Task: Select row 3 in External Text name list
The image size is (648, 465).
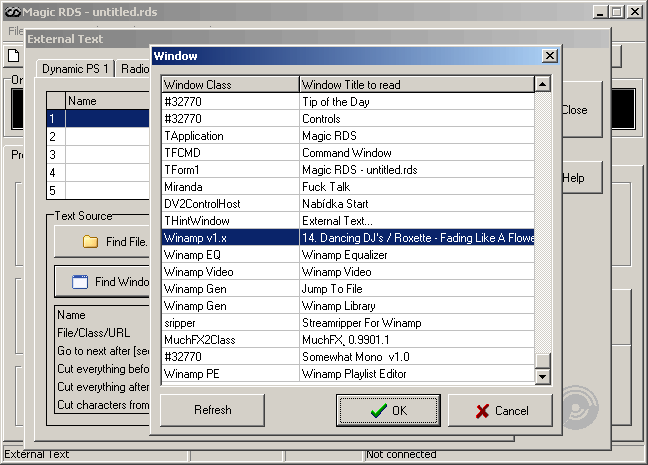Action: click(x=98, y=155)
